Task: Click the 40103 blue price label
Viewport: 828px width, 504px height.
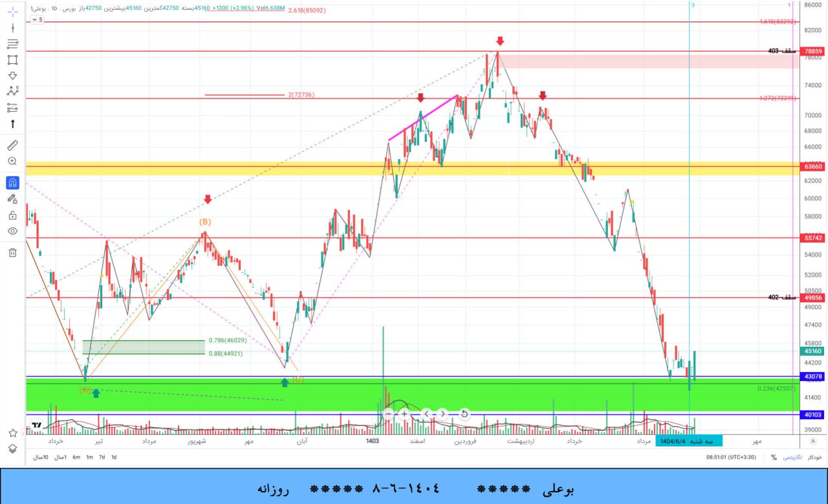Action: coord(813,415)
